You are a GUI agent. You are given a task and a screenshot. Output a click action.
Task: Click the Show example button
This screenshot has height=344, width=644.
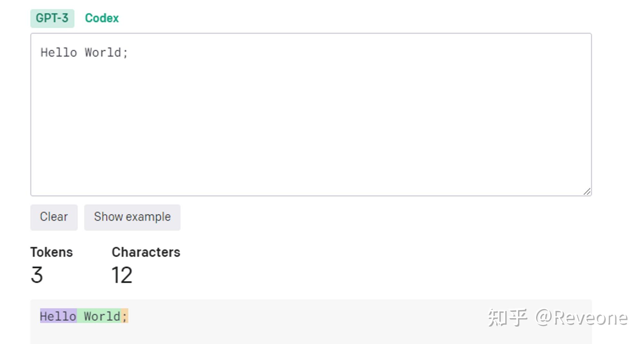(132, 217)
